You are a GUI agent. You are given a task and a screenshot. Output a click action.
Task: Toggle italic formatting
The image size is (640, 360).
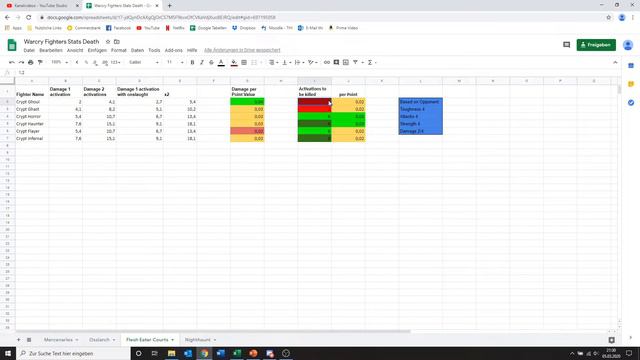pyautogui.click(x=202, y=62)
